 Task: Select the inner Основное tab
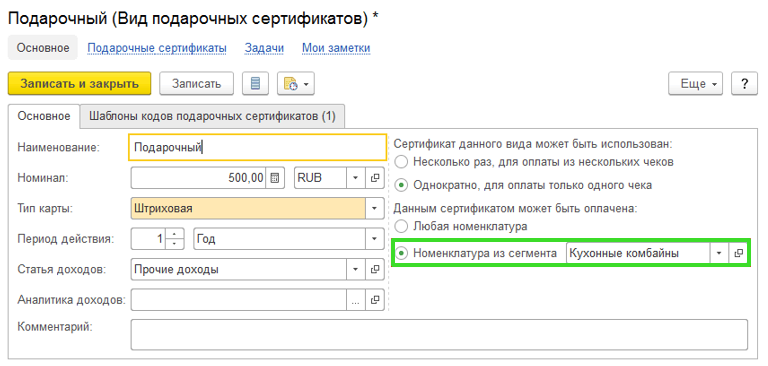pos(44,117)
